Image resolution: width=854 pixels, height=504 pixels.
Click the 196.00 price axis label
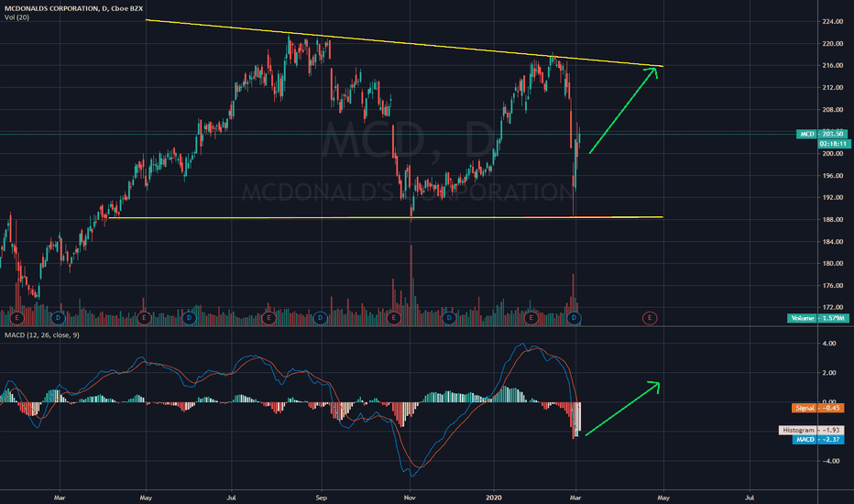pos(832,175)
